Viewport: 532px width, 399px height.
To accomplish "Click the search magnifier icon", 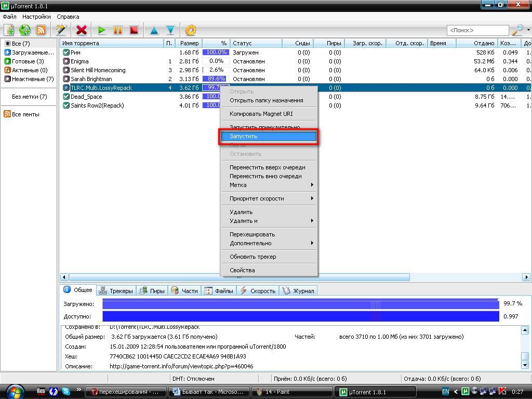I will [517, 30].
